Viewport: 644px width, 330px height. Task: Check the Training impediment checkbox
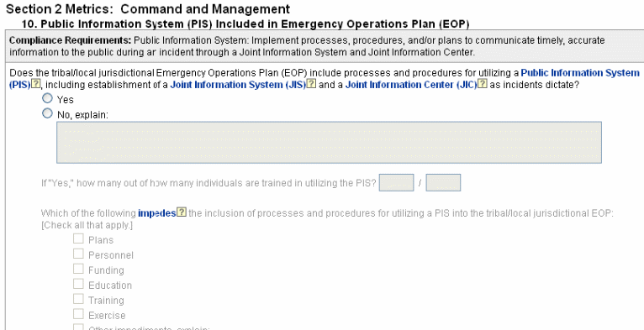[x=78, y=299]
